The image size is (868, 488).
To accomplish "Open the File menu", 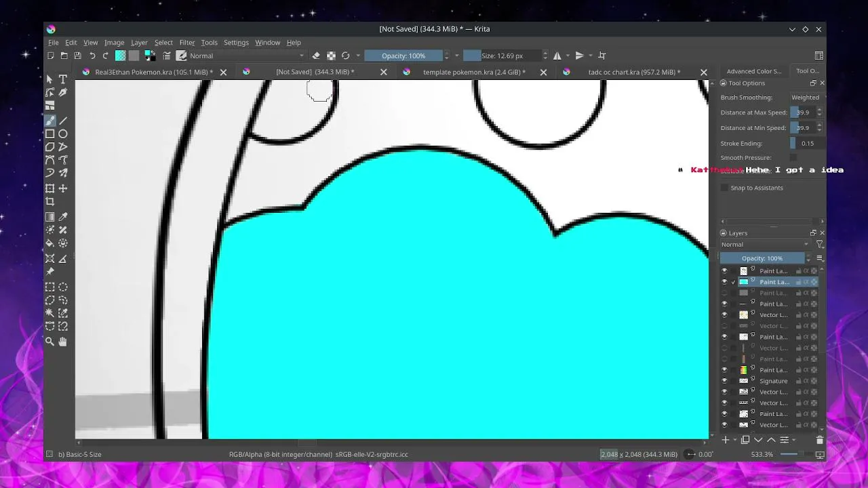I will 53,42.
